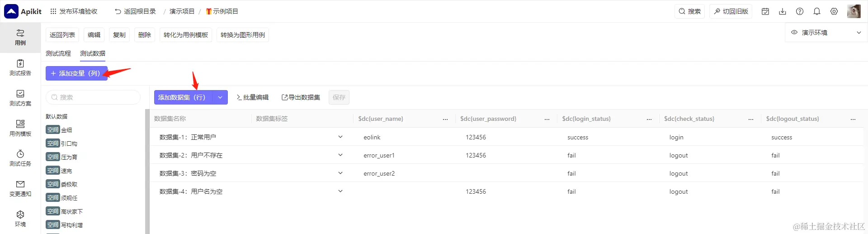Open options menu for $dc{user_name} column

click(445, 119)
